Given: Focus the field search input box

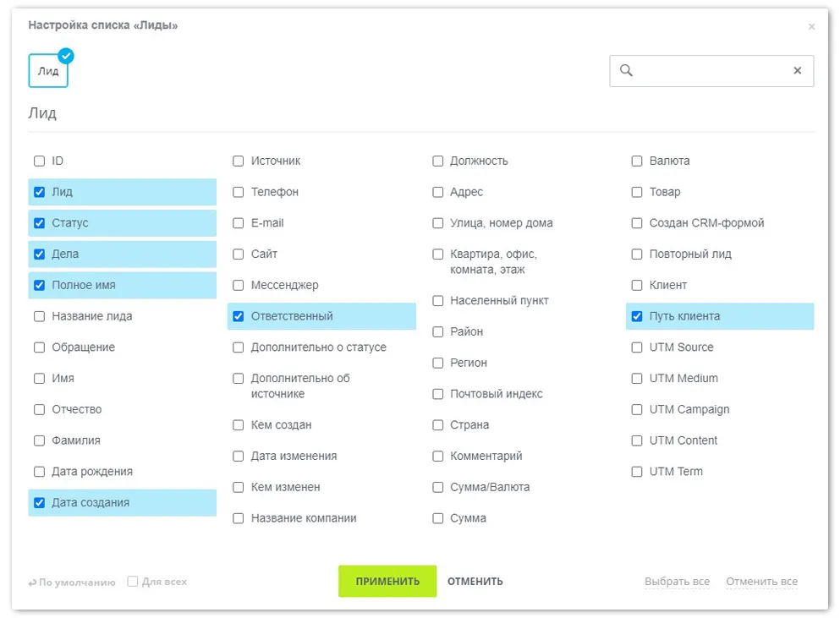Looking at the screenshot, I should click(x=711, y=71).
